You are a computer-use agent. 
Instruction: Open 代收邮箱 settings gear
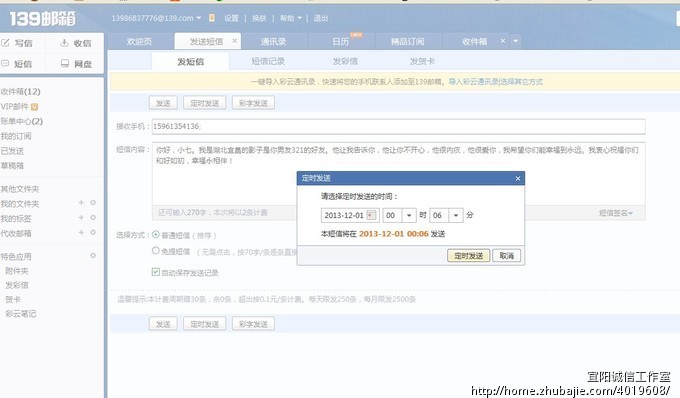pos(93,232)
